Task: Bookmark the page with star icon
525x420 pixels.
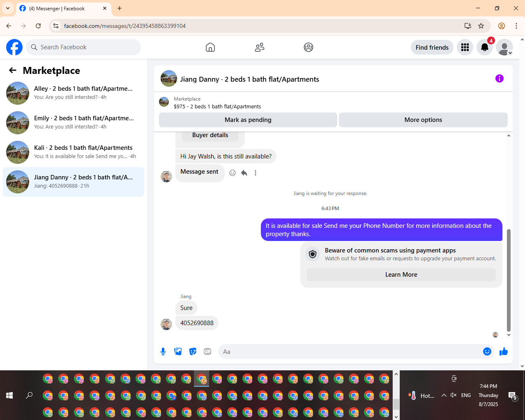Action: 481,26
